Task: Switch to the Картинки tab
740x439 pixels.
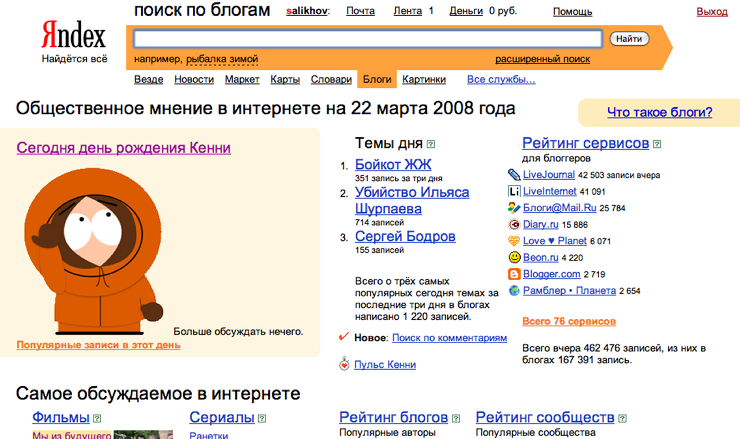Action: (x=424, y=79)
